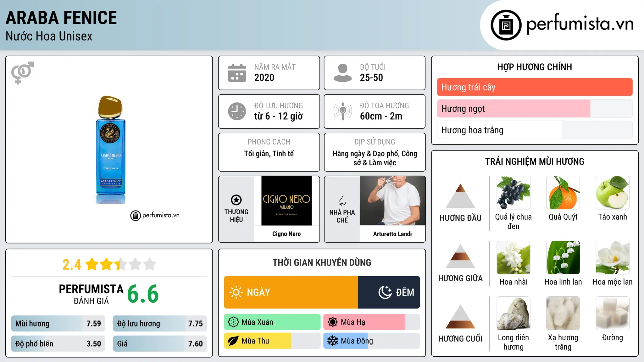Open the Arturetto Landi perfumer photo
This screenshot has width=644, height=362.
coord(392,200)
